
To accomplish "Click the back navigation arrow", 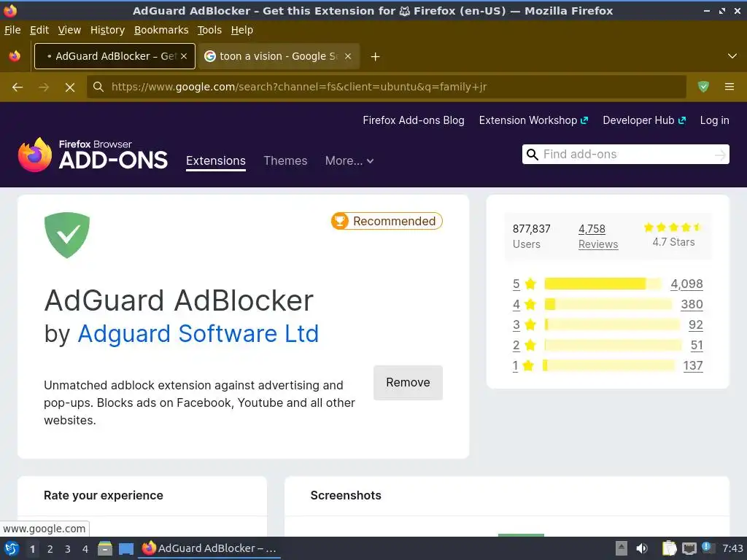I will (18, 87).
